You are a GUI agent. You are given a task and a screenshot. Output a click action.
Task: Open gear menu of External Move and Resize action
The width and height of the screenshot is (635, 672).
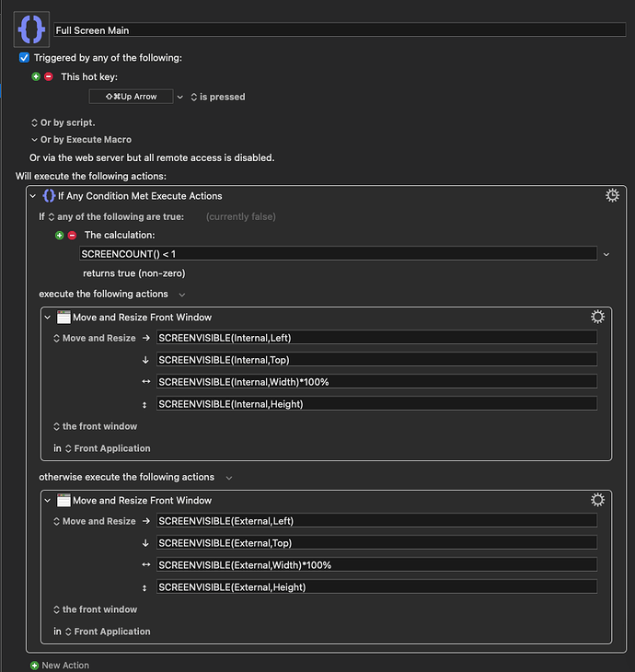click(597, 500)
